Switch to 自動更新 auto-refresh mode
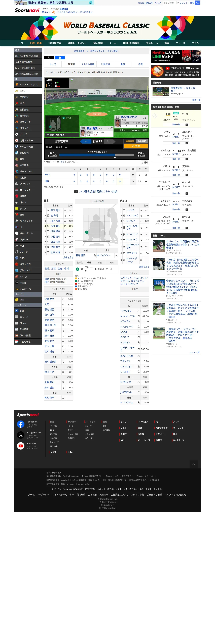This screenshot has height=644, width=215. pyautogui.click(x=130, y=141)
